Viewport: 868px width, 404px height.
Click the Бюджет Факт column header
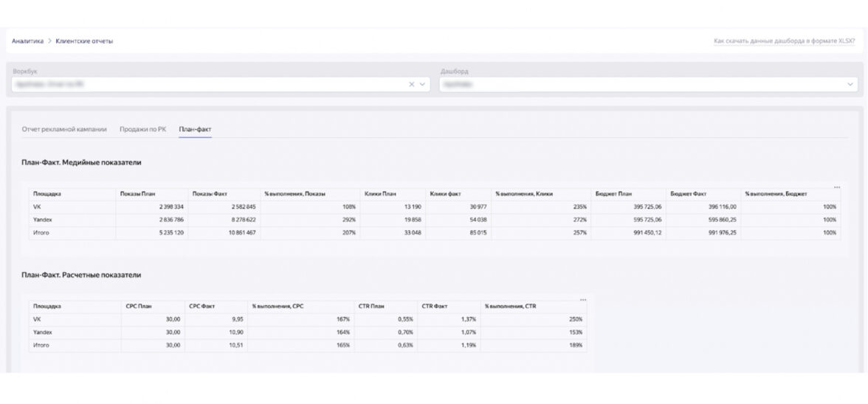[x=689, y=194]
